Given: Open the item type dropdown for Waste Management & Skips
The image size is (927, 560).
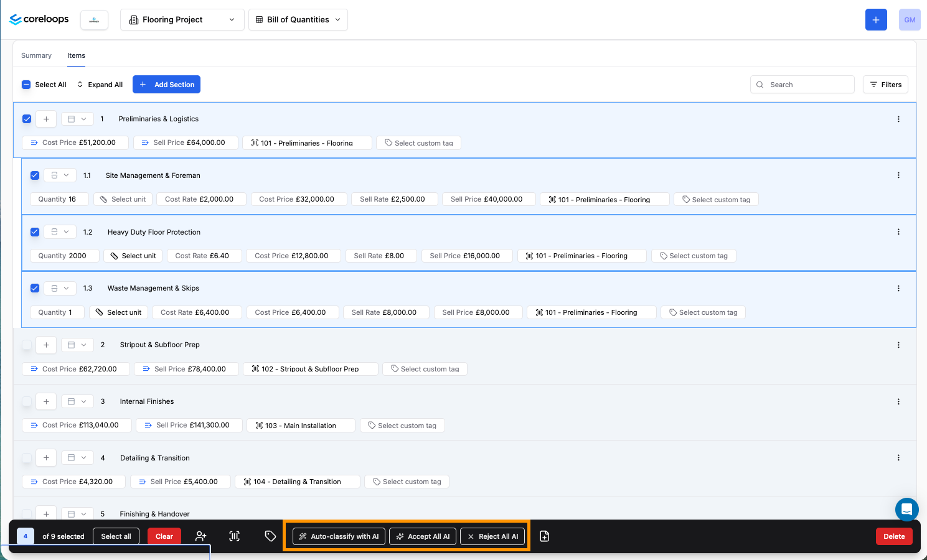Looking at the screenshot, I should tap(60, 288).
